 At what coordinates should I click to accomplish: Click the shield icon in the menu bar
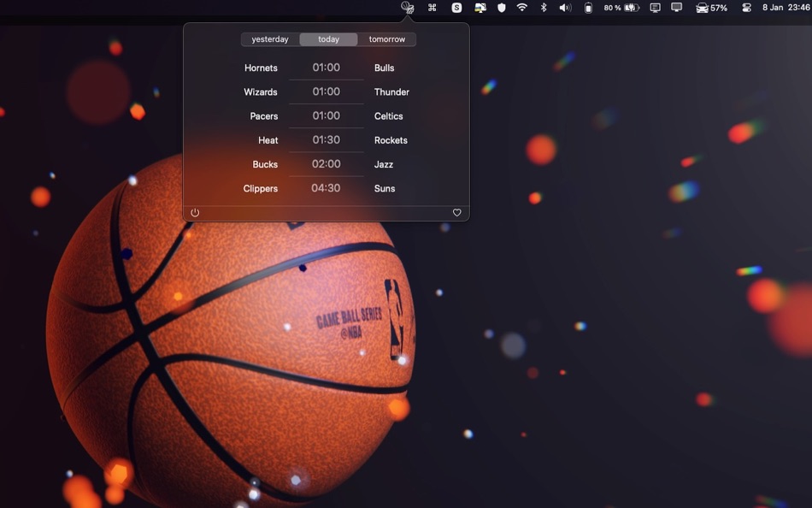click(500, 7)
